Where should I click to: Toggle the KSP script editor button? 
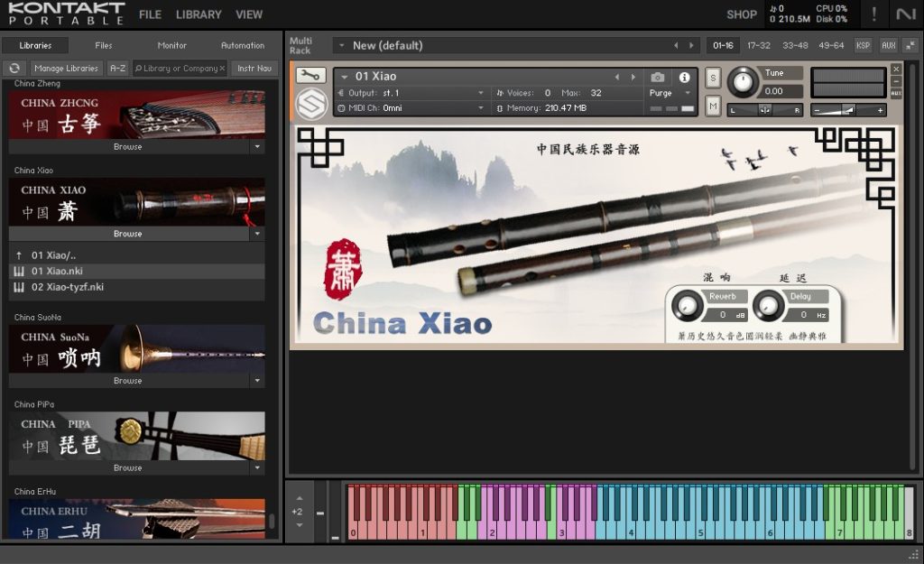tap(863, 45)
